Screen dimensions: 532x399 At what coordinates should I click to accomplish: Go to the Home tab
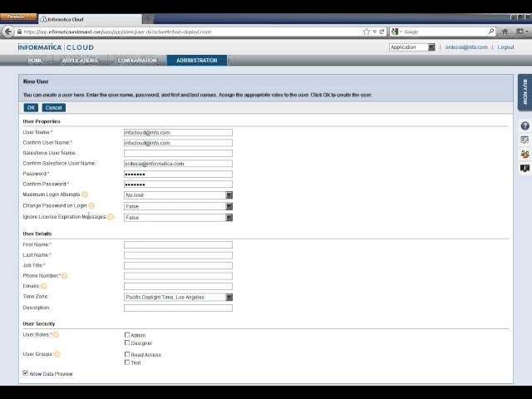pyautogui.click(x=35, y=61)
